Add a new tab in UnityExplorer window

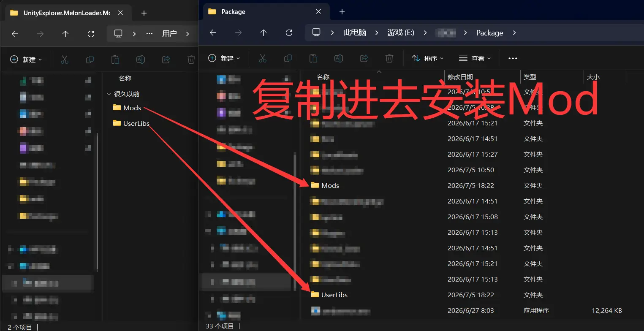(x=144, y=13)
